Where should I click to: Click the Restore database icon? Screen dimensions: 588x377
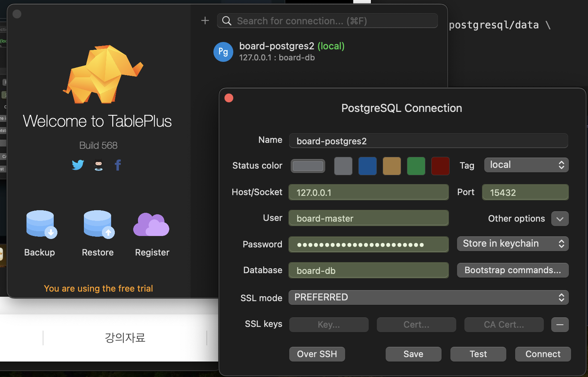click(x=99, y=224)
